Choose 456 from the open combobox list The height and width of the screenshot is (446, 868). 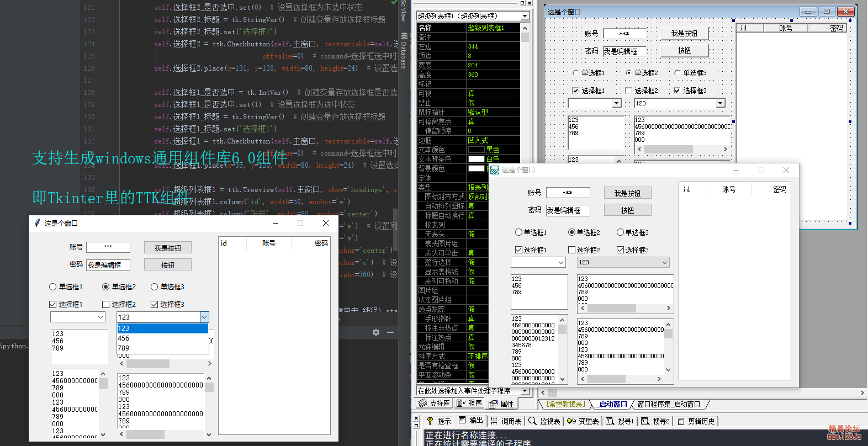(x=162, y=338)
